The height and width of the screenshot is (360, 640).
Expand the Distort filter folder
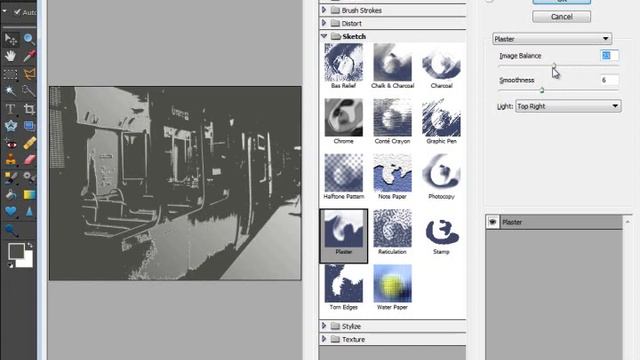[324, 23]
